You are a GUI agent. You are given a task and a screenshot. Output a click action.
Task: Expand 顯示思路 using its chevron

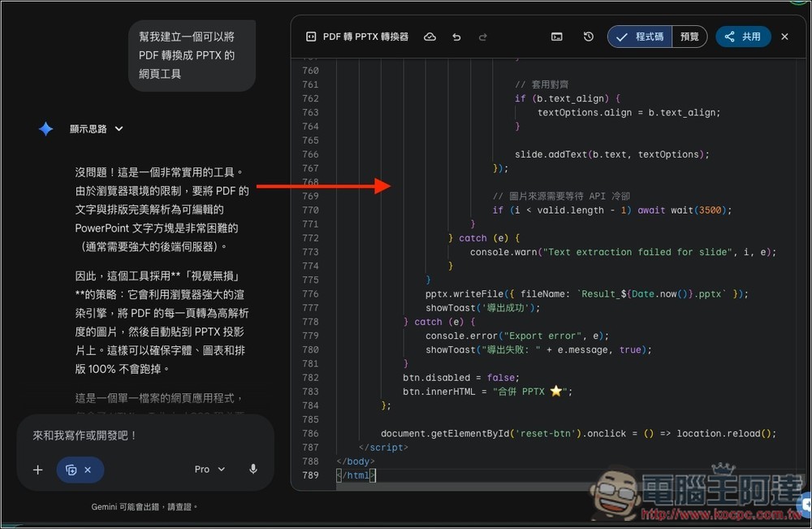(x=118, y=128)
